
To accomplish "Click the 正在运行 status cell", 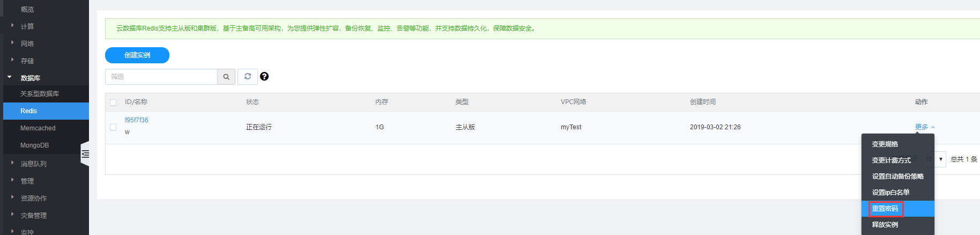I will pos(259,127).
